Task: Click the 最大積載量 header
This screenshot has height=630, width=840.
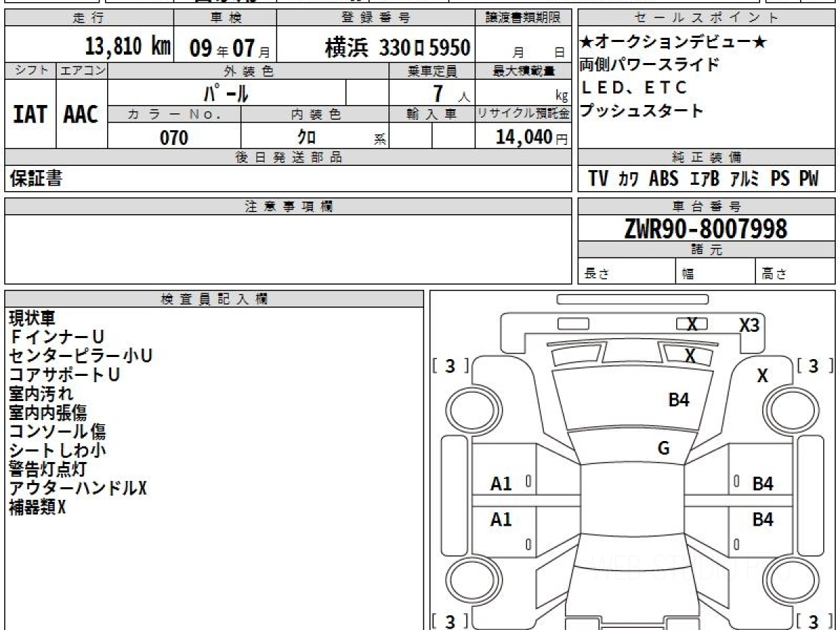Action: 525,71
